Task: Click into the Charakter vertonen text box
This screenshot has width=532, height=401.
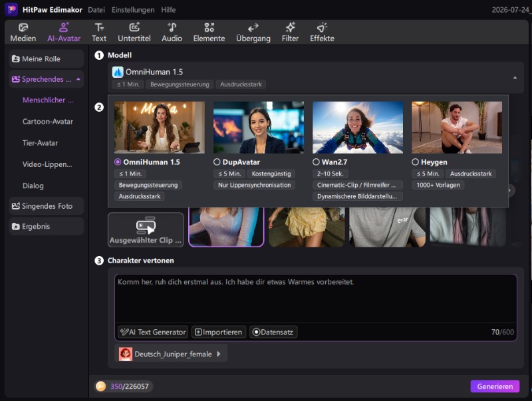Action: tap(315, 299)
